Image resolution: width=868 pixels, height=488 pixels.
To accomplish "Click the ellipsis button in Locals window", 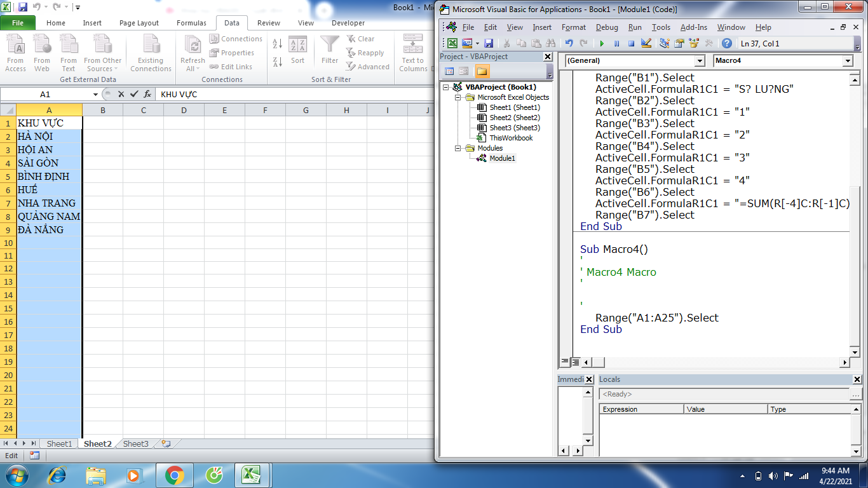I will point(855,394).
